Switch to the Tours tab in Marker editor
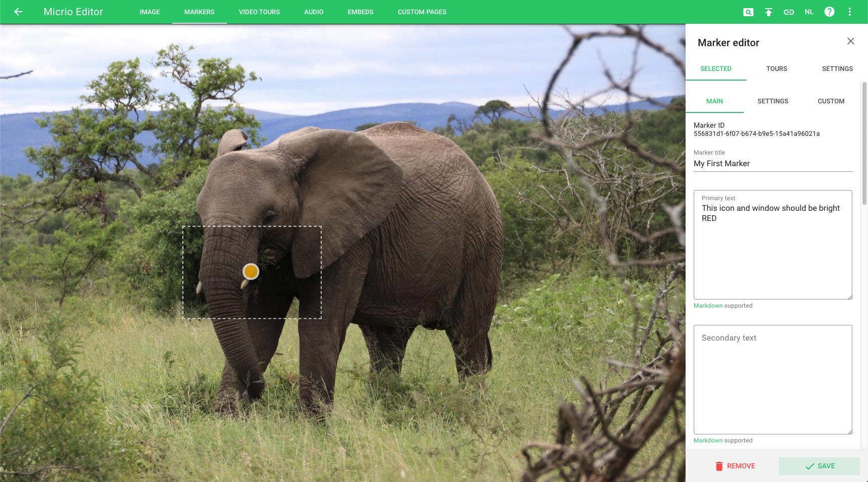 776,68
